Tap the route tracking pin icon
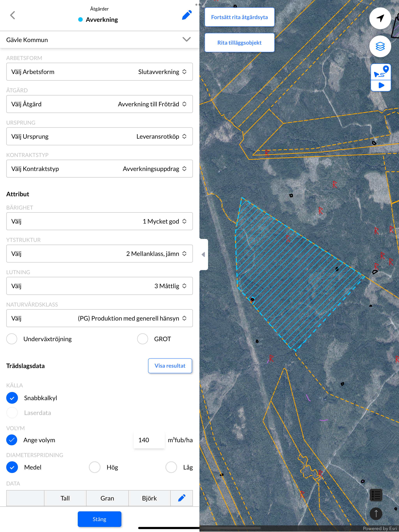This screenshot has height=532, width=399. [x=381, y=72]
